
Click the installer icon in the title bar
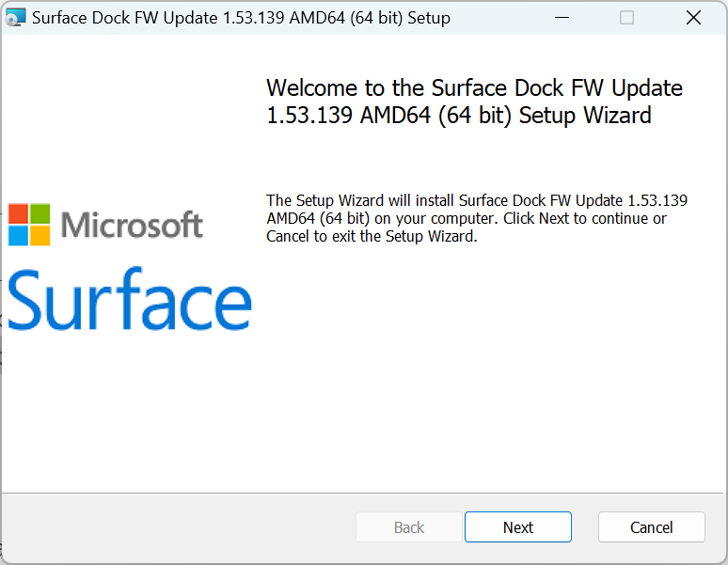pos(15,18)
